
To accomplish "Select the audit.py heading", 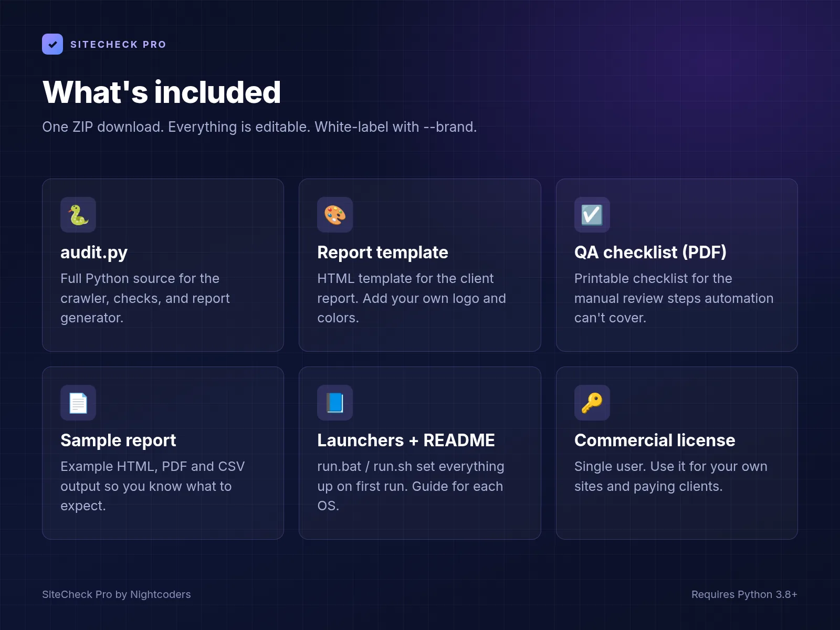I will pos(94,253).
